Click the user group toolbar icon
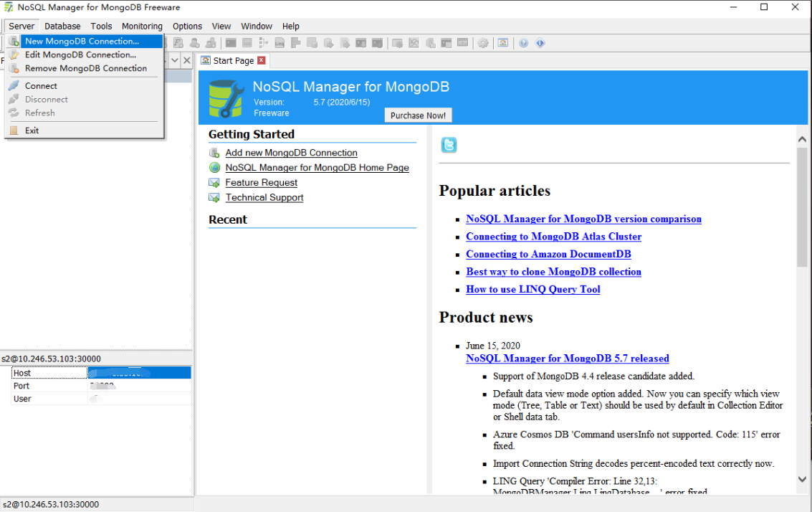 click(211, 43)
